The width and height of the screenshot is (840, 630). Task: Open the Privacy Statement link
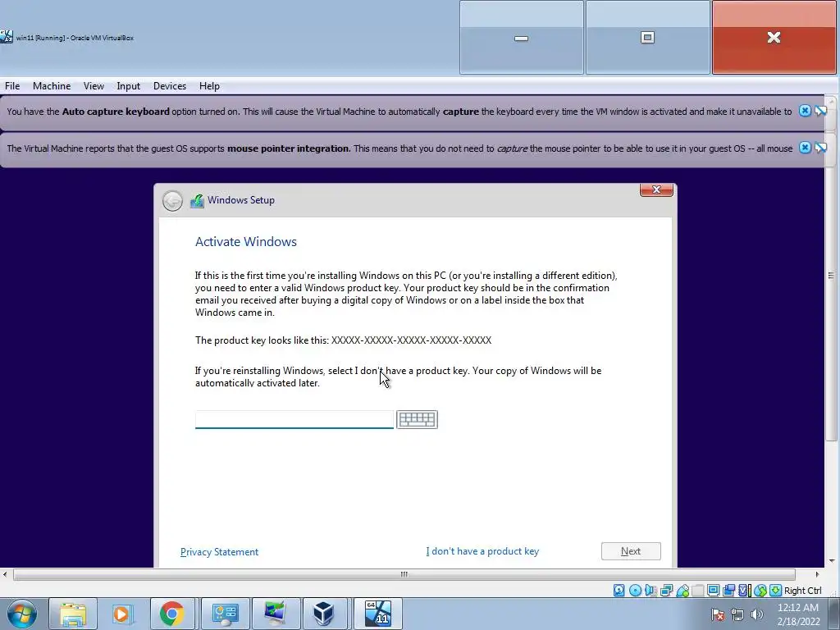coord(219,552)
